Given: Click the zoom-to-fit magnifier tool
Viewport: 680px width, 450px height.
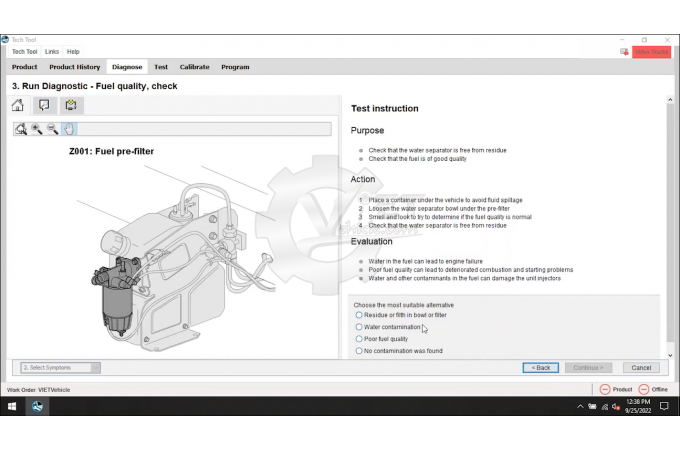Looking at the screenshot, I should pyautogui.click(x=20, y=129).
